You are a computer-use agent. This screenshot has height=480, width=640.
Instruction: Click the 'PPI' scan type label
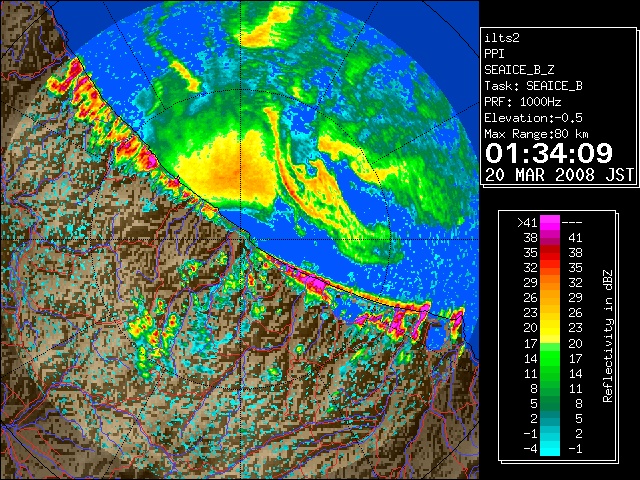(x=494, y=54)
